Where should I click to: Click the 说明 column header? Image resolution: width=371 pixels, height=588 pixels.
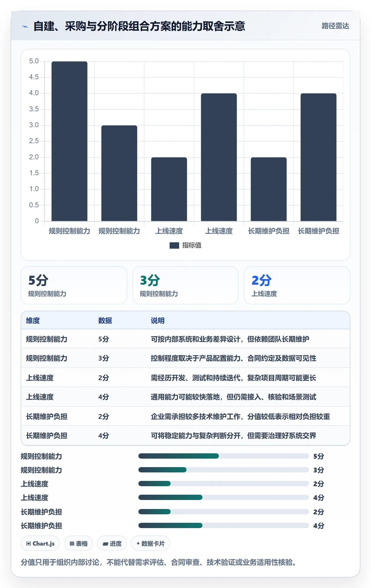158,321
